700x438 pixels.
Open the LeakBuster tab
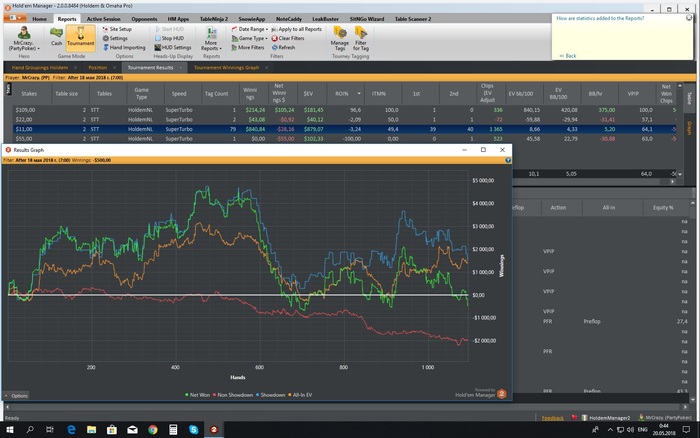(x=325, y=19)
